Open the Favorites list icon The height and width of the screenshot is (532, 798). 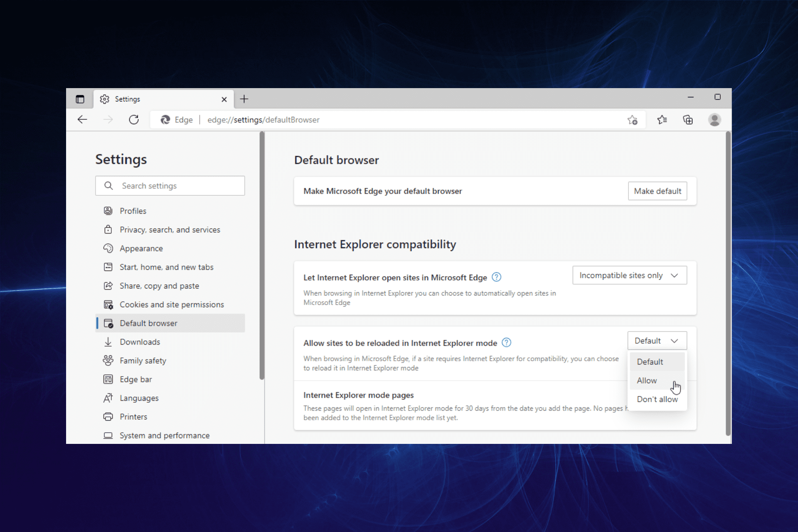coord(662,120)
